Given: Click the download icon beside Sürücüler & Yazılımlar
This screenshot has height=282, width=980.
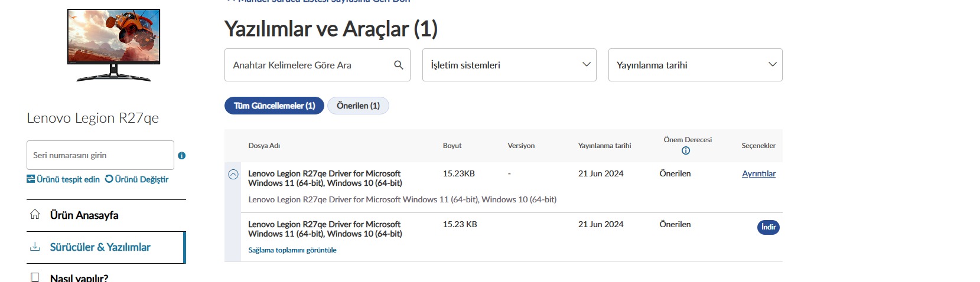Looking at the screenshot, I should [35, 247].
